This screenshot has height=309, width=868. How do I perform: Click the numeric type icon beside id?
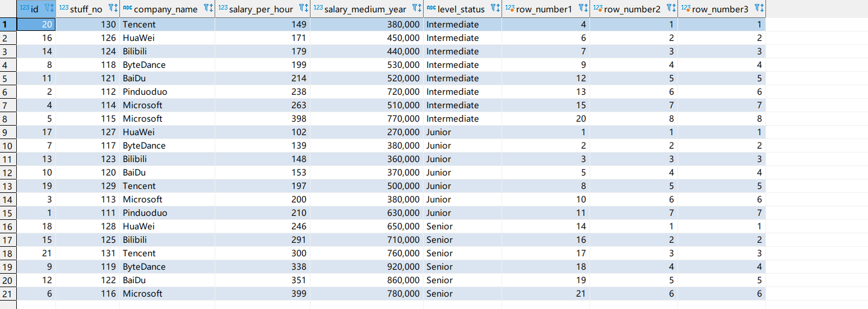pos(24,8)
